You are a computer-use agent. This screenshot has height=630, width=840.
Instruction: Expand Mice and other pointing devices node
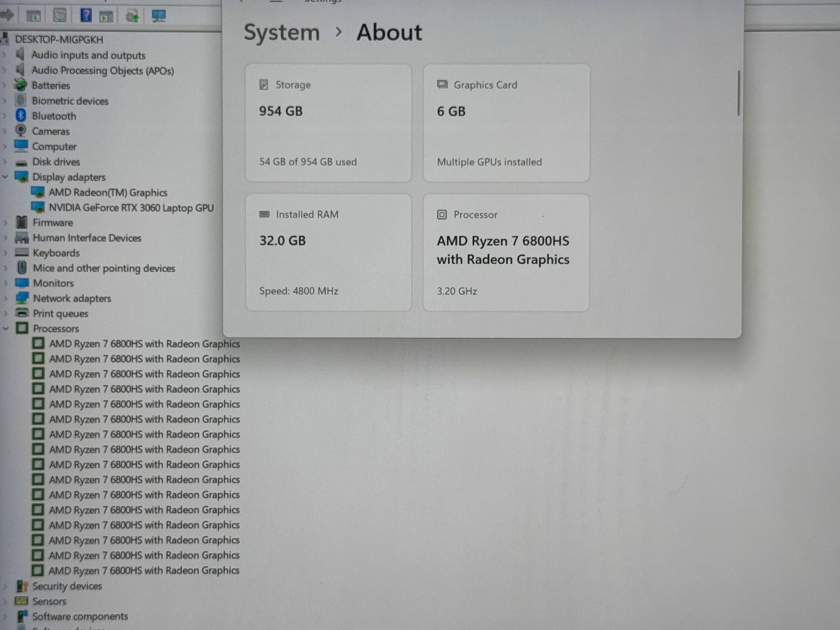pos(5,268)
